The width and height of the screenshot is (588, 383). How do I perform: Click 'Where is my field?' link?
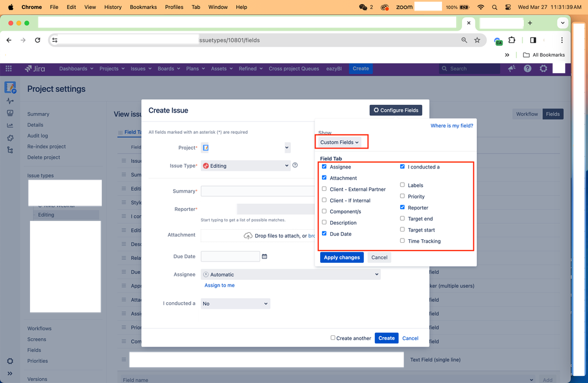pyautogui.click(x=451, y=126)
